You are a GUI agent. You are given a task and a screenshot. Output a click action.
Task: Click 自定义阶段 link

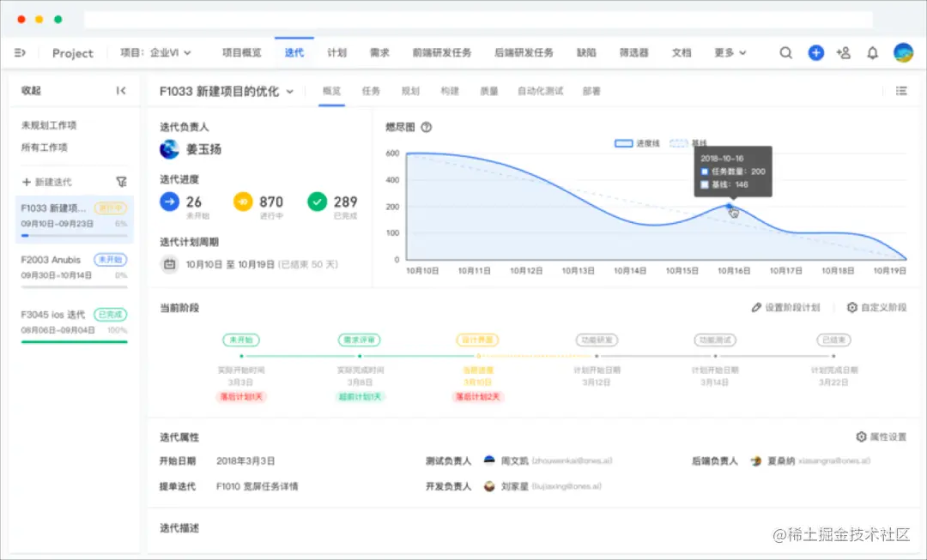point(876,307)
